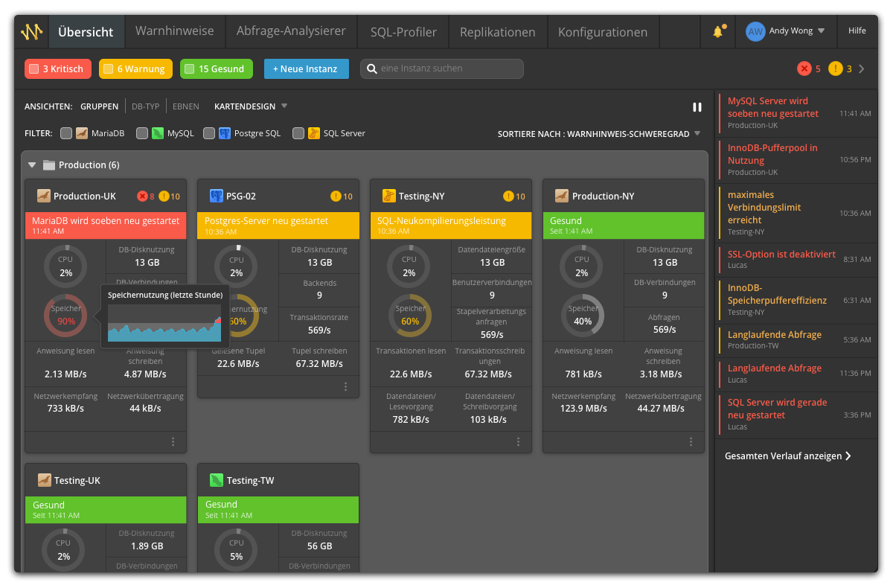Go to the Replikationen tab
The image size is (893, 588).
click(x=498, y=32)
